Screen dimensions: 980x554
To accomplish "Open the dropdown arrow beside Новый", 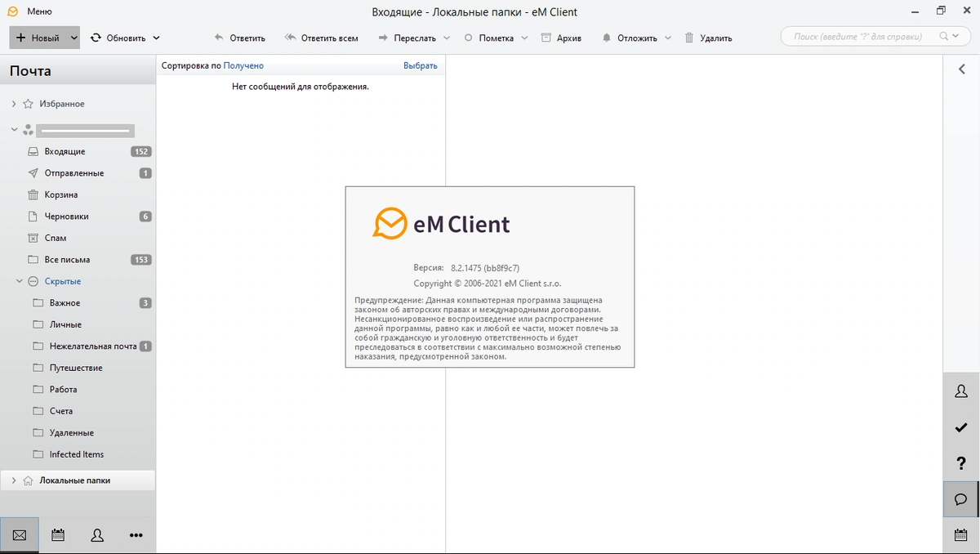I will pos(73,38).
